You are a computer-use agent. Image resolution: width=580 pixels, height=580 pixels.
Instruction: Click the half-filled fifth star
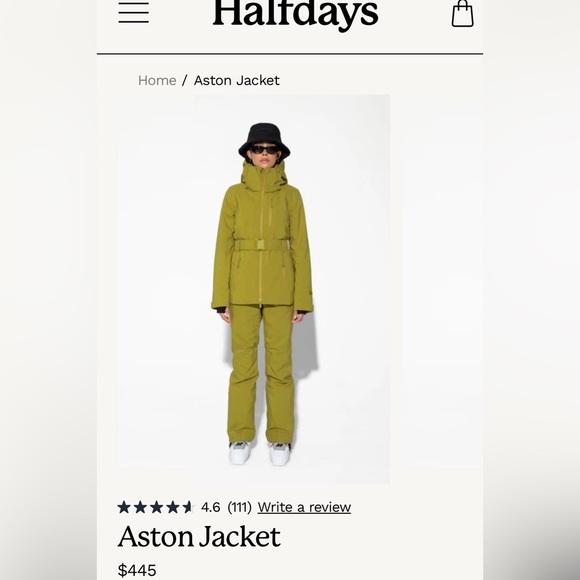(188, 507)
